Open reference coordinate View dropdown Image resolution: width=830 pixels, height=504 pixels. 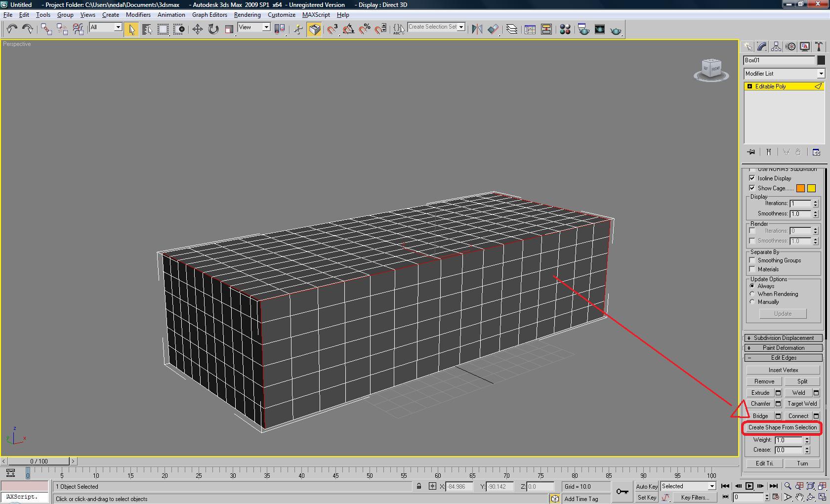[x=254, y=28]
